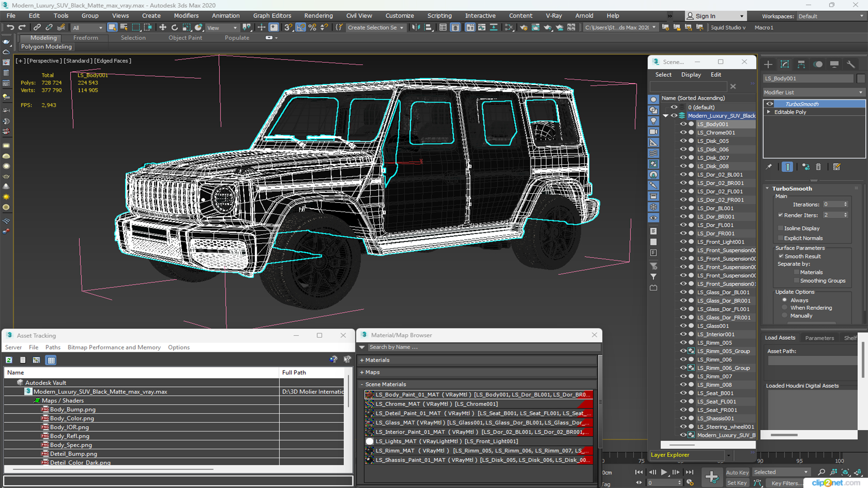Image resolution: width=868 pixels, height=488 pixels.
Task: Activate the Select Object tool
Action: coord(112,28)
